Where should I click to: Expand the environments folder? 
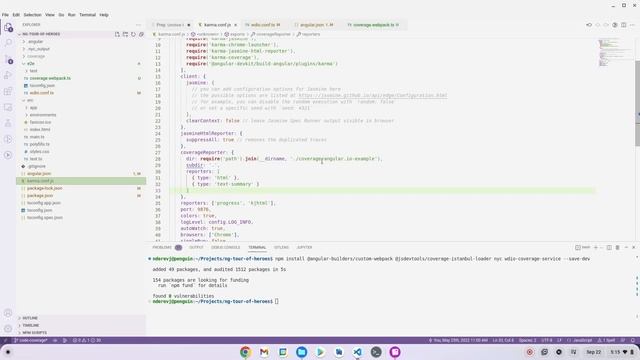pos(81,115)
